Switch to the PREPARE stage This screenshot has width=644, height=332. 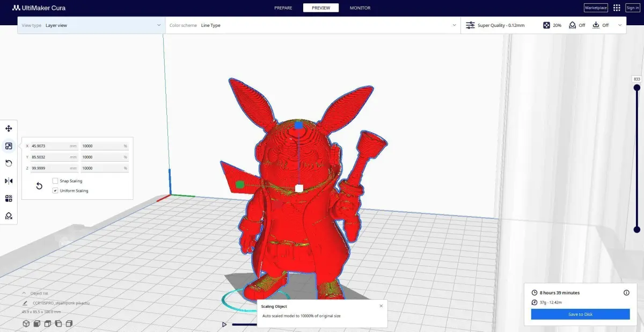coord(283,8)
